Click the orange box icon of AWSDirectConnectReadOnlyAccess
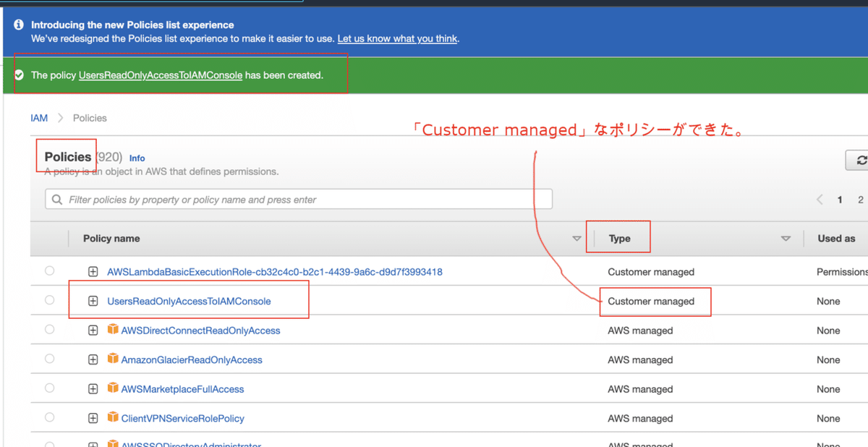 point(113,330)
